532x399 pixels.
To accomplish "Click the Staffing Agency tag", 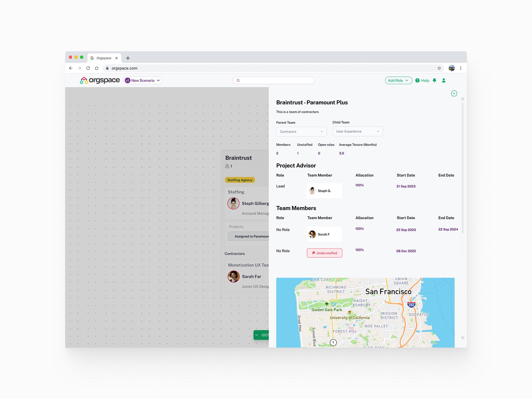I will (240, 180).
